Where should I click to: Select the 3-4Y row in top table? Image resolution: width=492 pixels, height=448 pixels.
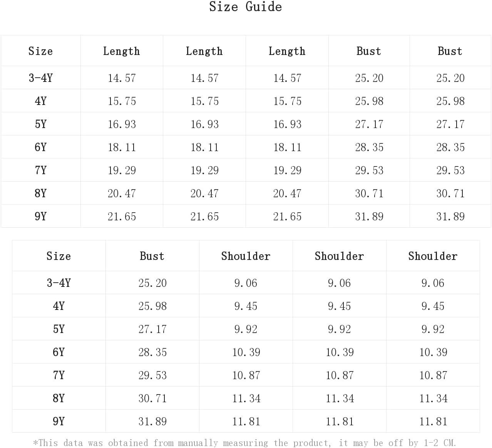246,78
